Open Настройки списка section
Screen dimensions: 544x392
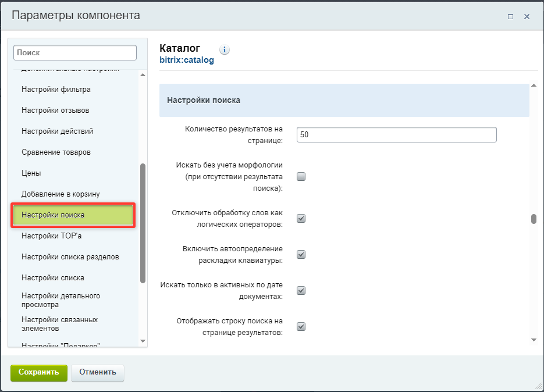click(x=53, y=278)
